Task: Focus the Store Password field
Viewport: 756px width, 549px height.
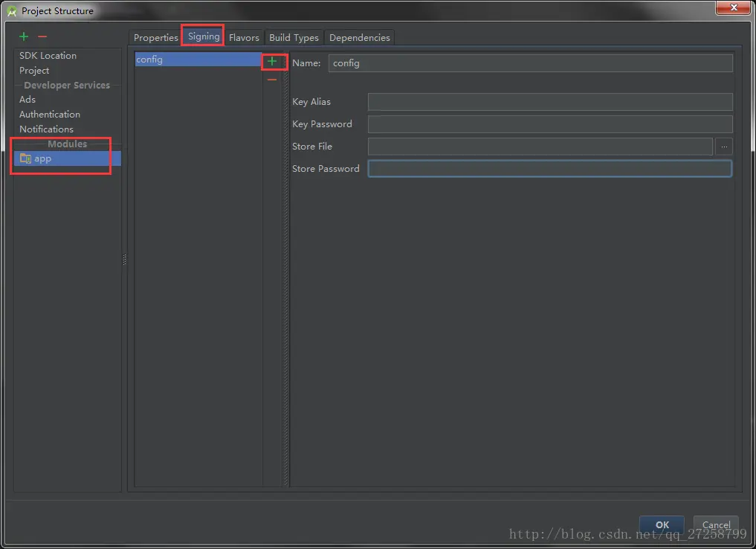Action: click(x=550, y=169)
